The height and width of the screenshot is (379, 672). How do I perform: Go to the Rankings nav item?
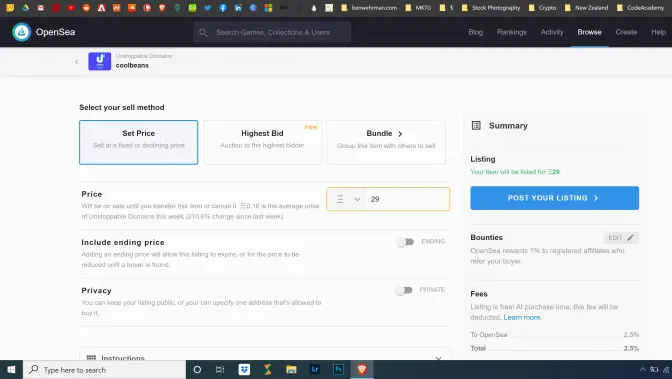512,32
